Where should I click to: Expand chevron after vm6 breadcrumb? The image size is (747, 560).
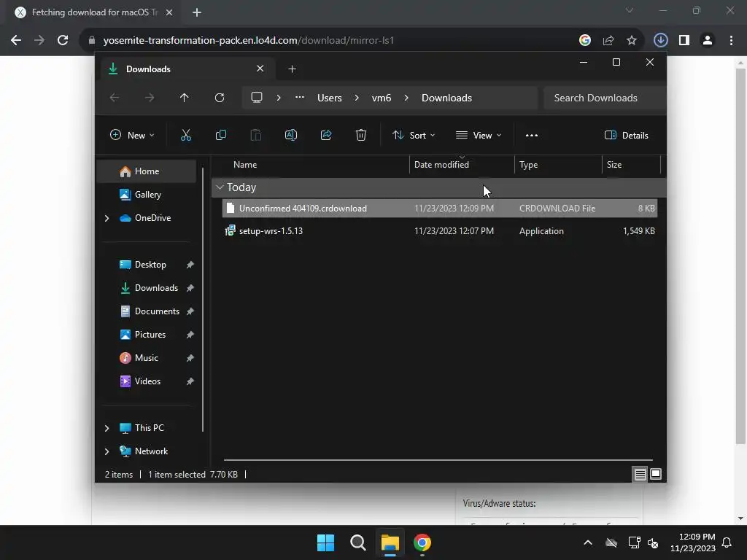point(406,98)
